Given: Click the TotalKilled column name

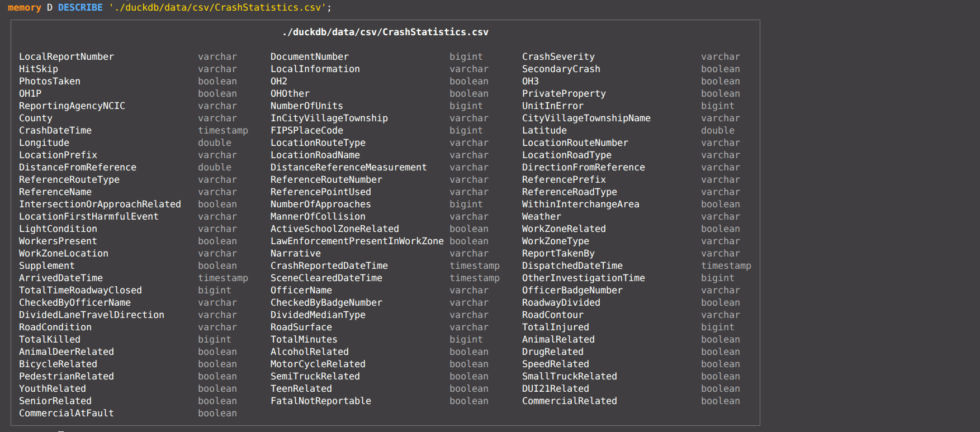Looking at the screenshot, I should [50, 340].
